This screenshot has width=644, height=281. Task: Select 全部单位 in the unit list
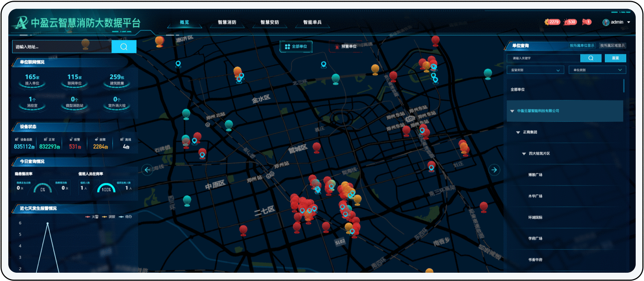565,89
